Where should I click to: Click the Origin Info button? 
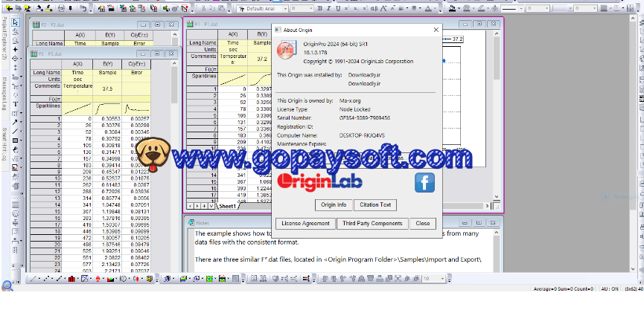(334, 204)
